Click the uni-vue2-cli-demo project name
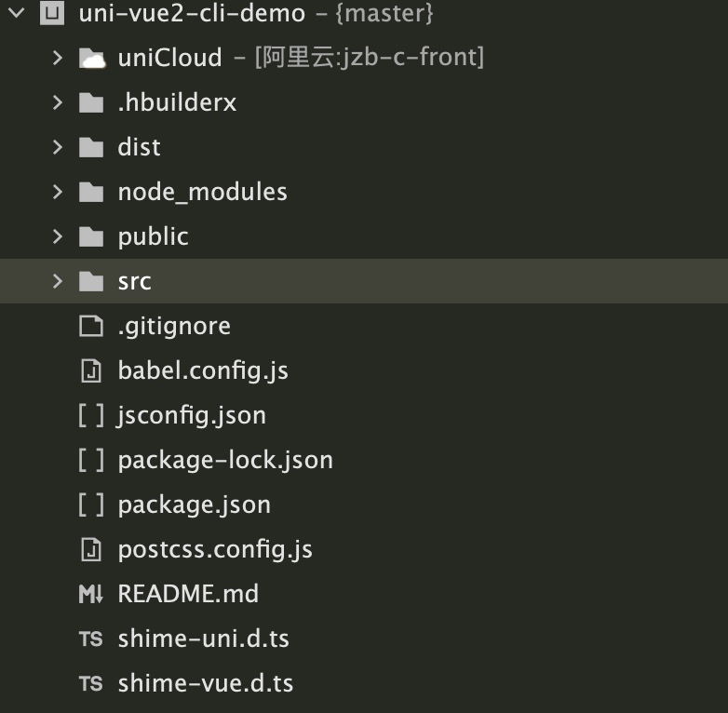Screen dimensions: 728x713 pyautogui.click(x=192, y=13)
